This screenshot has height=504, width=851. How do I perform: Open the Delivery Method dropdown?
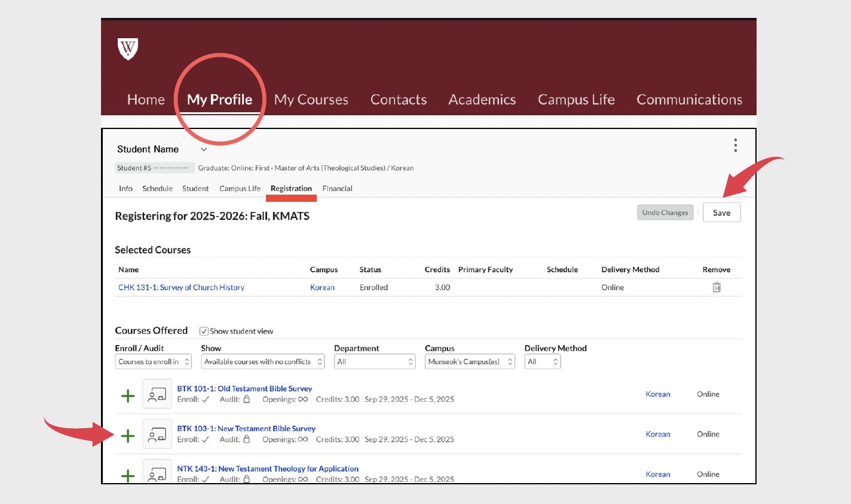coord(542,362)
